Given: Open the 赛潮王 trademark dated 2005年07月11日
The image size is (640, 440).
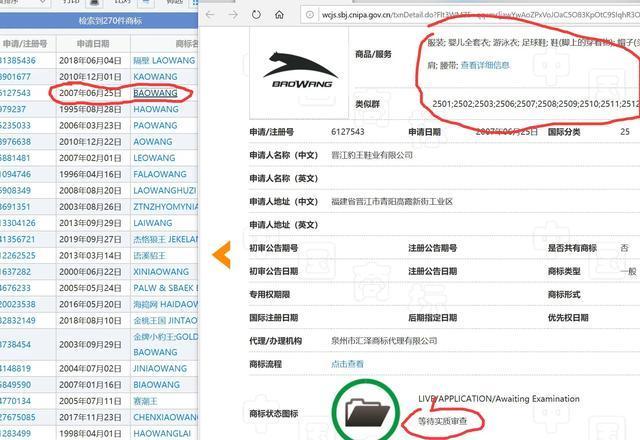Looking at the screenshot, I should [145, 401].
